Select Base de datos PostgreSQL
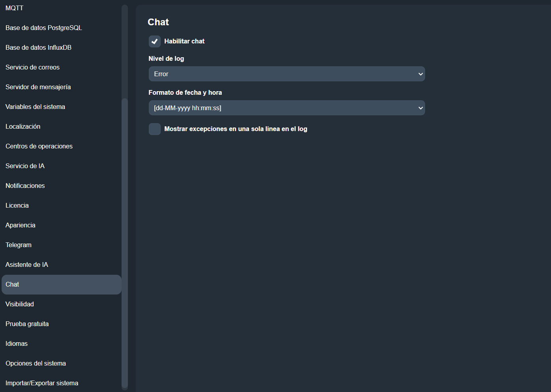This screenshot has height=392, width=551. point(44,28)
